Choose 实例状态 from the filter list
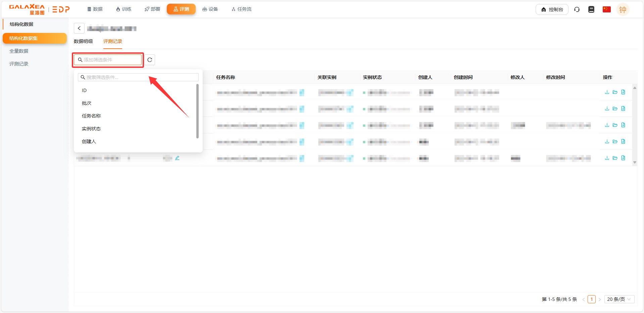The height and width of the screenshot is (313, 644). point(91,129)
